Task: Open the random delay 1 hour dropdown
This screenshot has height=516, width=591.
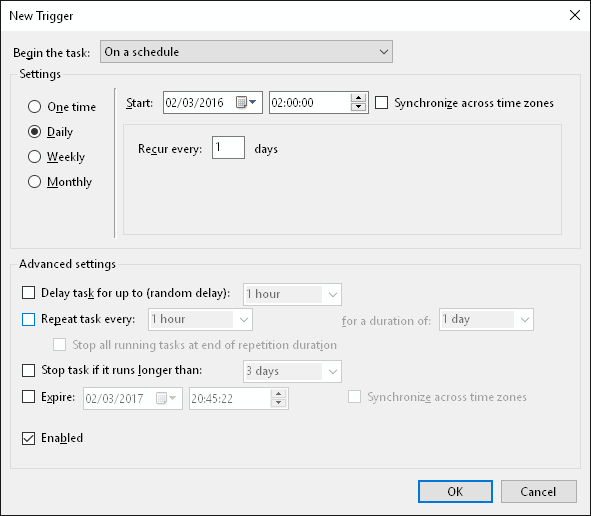Action: point(292,294)
